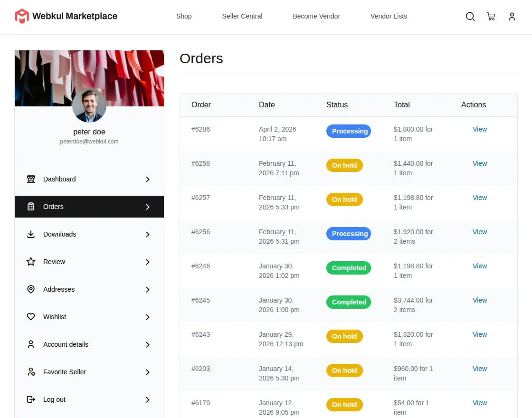View order #6257

[479, 198]
